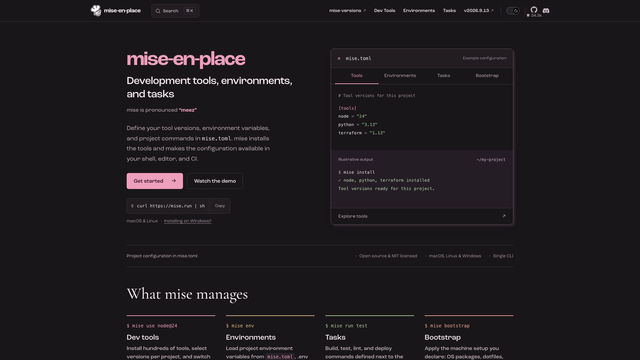Click the 'macOS, Linux & Windows' text
The height and width of the screenshot is (360, 640).
(455, 256)
